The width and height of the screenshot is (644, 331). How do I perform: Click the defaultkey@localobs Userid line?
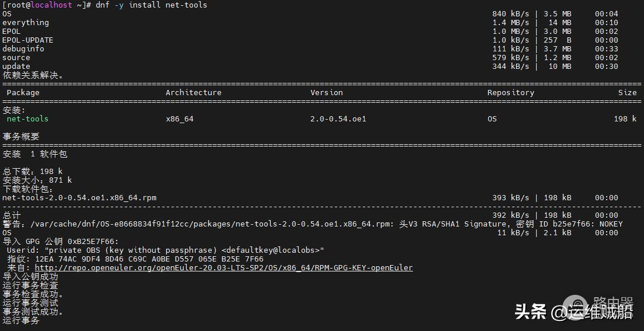[x=165, y=250]
